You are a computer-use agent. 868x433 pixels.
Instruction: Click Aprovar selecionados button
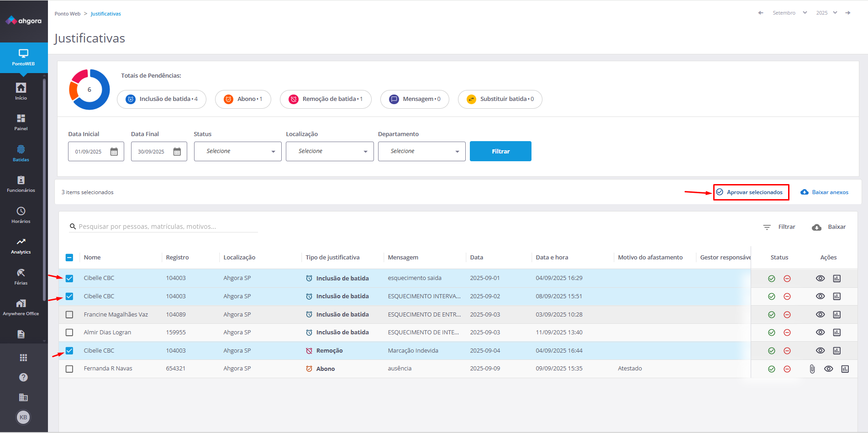coord(751,192)
